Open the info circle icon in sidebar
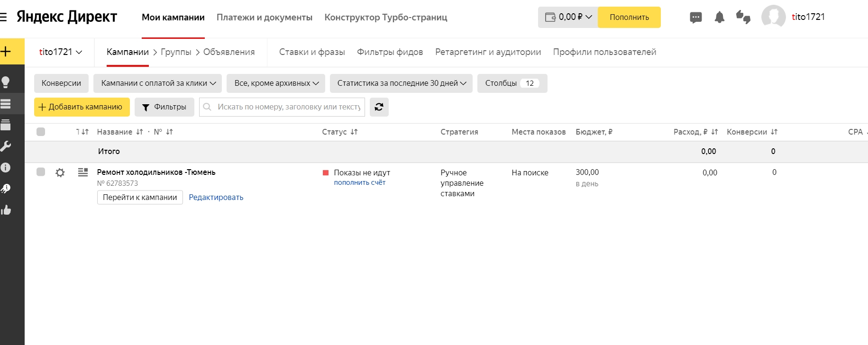The height and width of the screenshot is (345, 868). tap(6, 167)
